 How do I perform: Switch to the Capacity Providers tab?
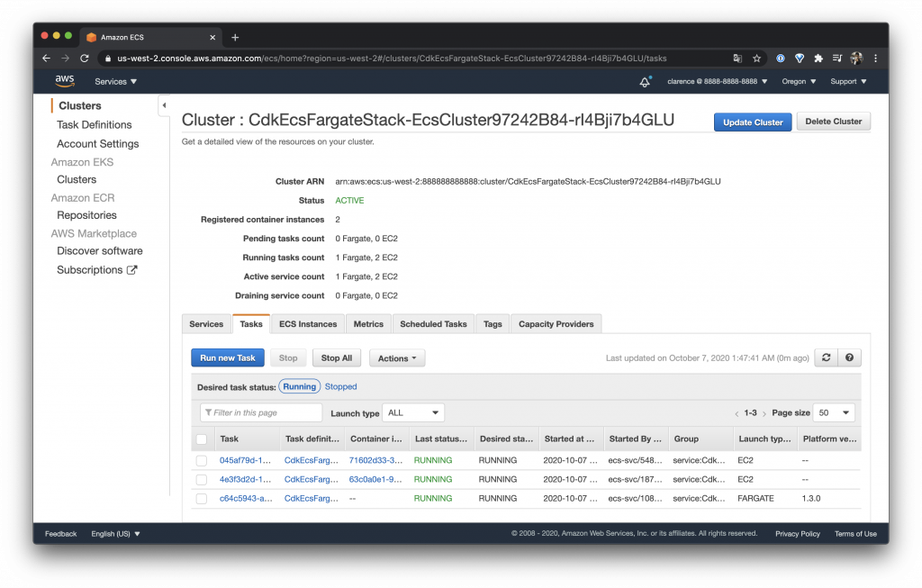coord(556,324)
